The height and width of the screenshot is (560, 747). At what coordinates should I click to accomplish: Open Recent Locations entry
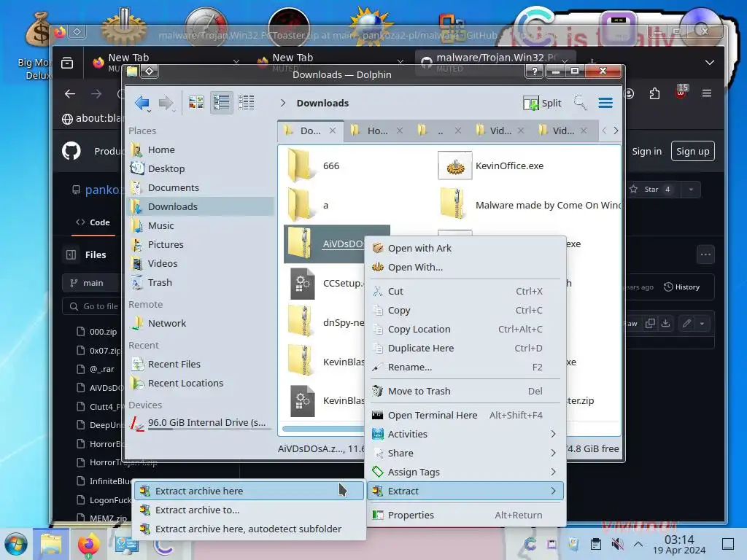coord(200,384)
